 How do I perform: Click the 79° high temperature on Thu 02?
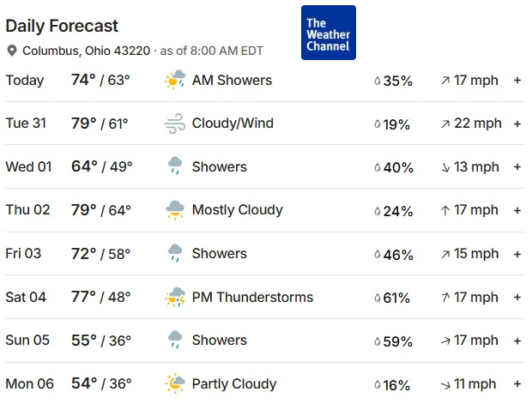click(84, 210)
